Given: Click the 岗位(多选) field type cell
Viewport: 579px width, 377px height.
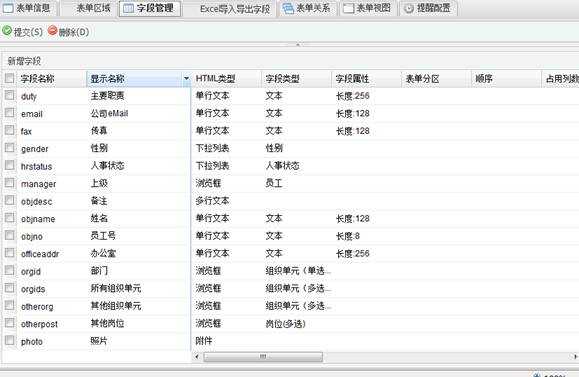Looking at the screenshot, I should pyautogui.click(x=286, y=323).
